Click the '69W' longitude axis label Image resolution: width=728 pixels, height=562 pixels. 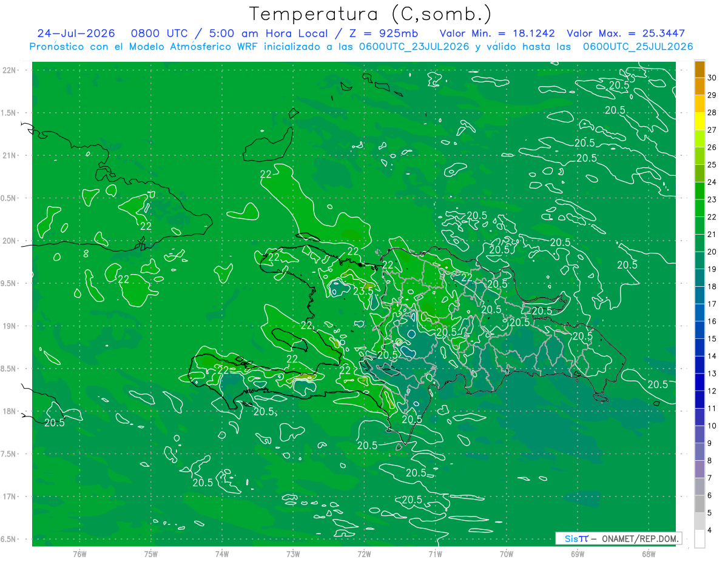coord(578,554)
